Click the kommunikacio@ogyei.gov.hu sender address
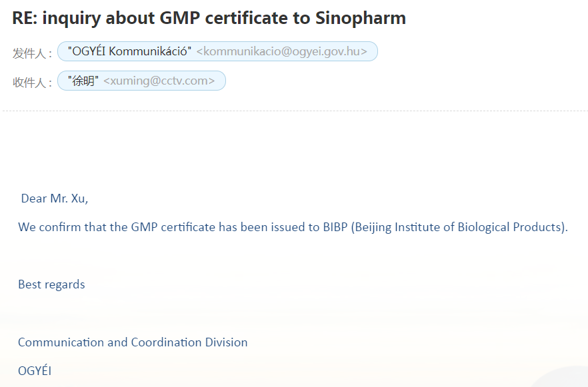Viewport: 588px width, 387px height. click(281, 51)
